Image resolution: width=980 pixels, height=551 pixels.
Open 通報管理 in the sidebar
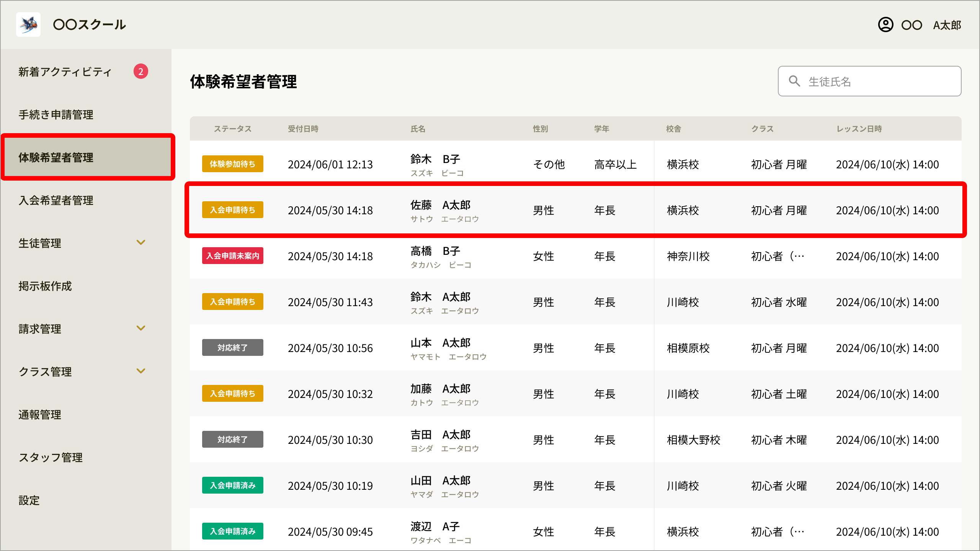[40, 414]
